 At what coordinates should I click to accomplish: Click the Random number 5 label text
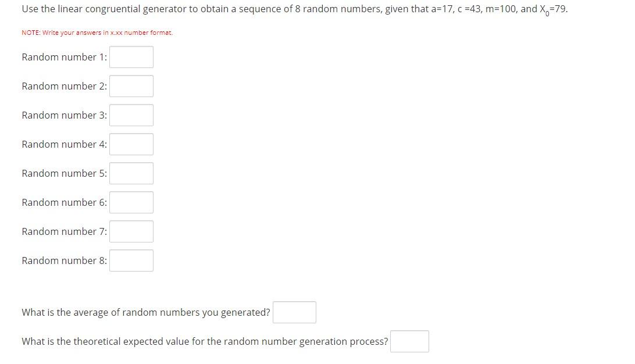point(64,173)
